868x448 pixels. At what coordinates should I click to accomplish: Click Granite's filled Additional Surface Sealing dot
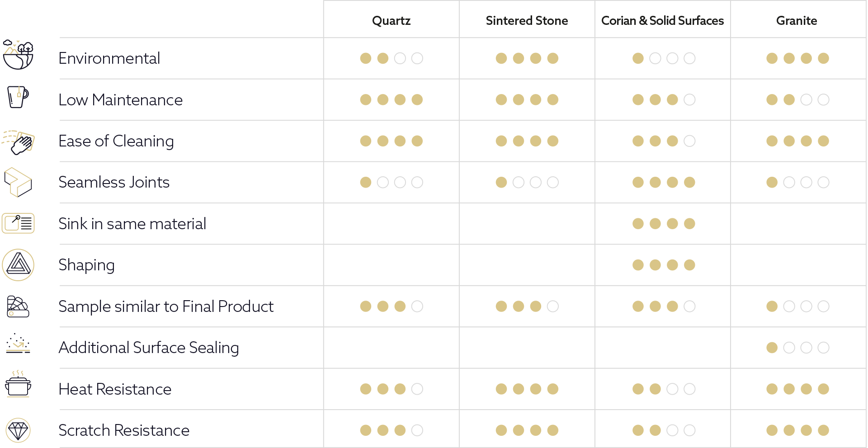click(x=772, y=348)
